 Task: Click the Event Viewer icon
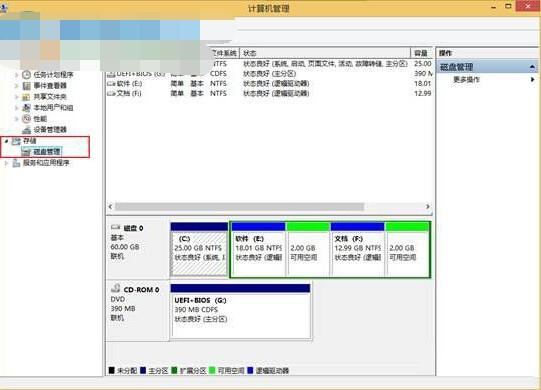(x=26, y=86)
